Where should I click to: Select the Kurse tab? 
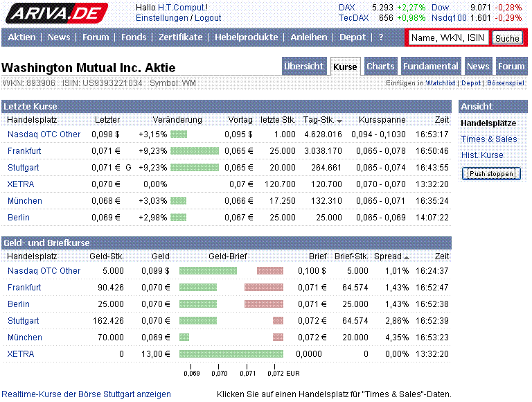coord(345,67)
